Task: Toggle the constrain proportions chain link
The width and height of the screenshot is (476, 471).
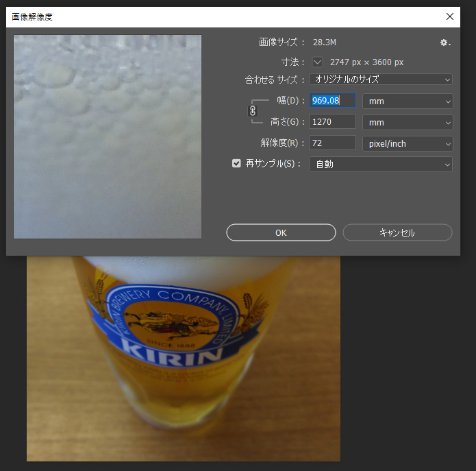Action: 253,111
